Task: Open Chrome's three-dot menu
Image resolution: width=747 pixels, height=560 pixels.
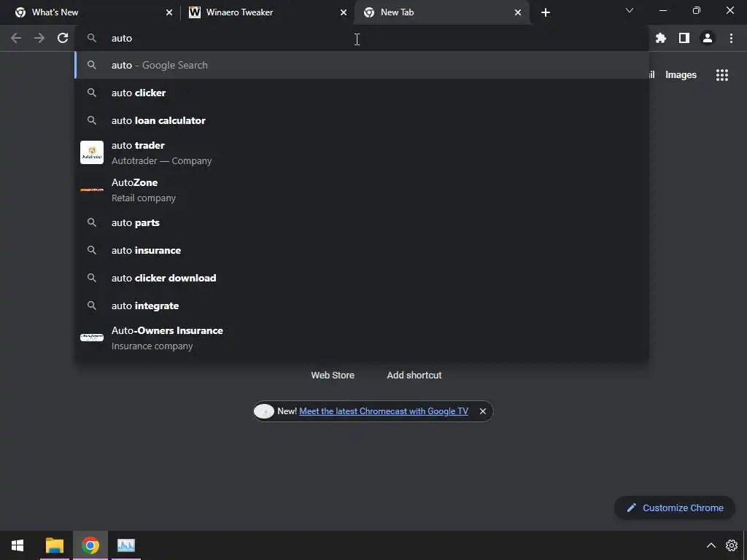Action: 731,38
